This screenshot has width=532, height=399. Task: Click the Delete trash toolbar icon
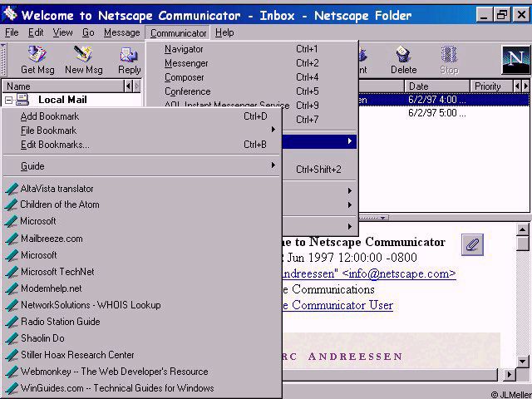tap(403, 54)
